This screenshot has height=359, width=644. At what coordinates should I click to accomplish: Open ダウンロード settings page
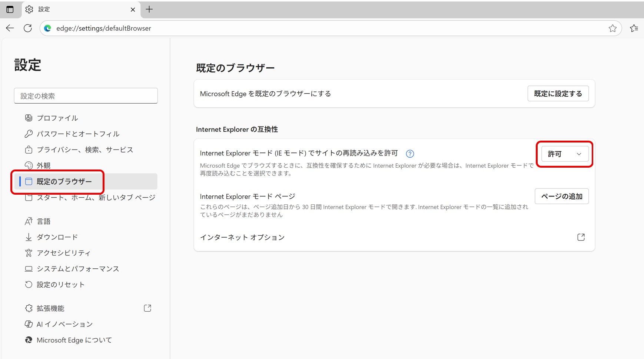pyautogui.click(x=57, y=237)
